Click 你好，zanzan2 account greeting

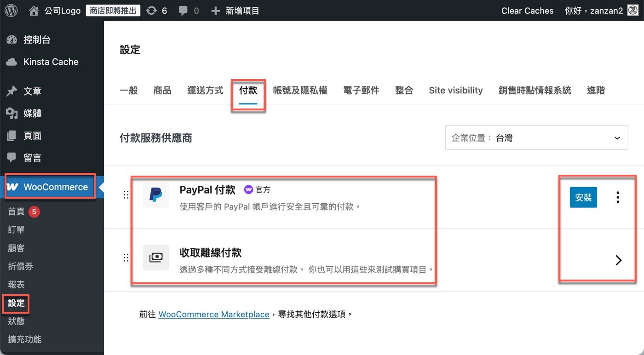tap(594, 11)
